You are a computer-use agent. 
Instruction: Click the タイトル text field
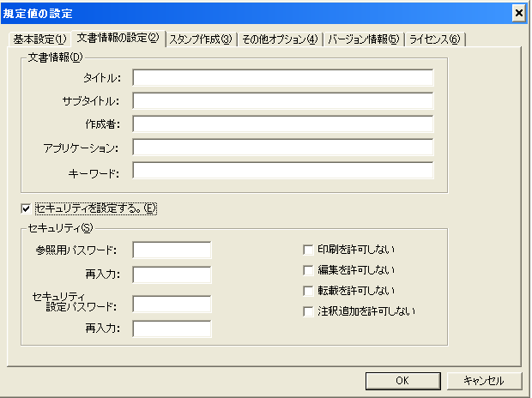tap(283, 78)
